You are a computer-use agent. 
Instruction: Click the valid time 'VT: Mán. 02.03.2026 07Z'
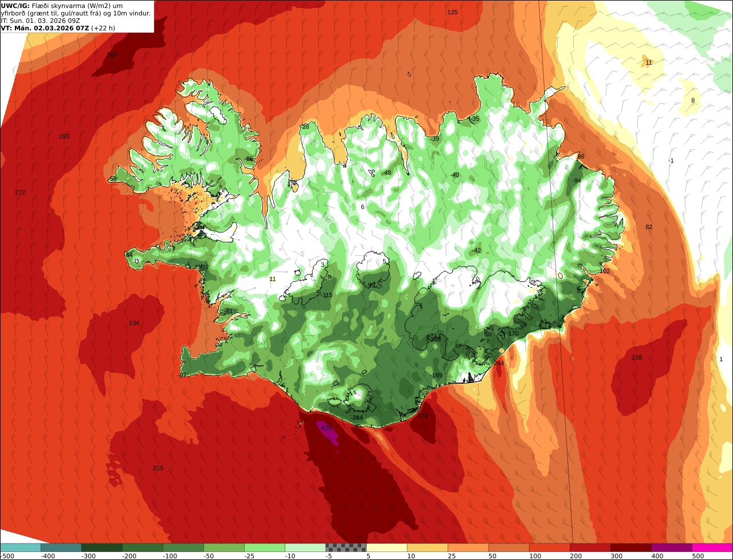45,28
